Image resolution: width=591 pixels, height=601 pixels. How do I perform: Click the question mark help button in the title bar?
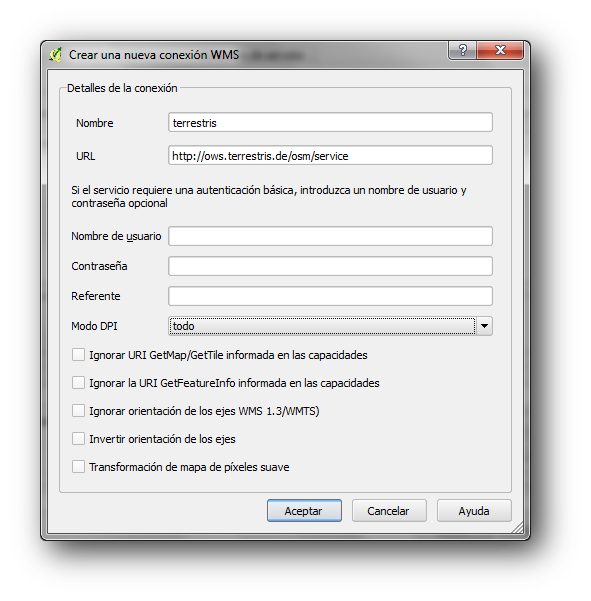(463, 50)
